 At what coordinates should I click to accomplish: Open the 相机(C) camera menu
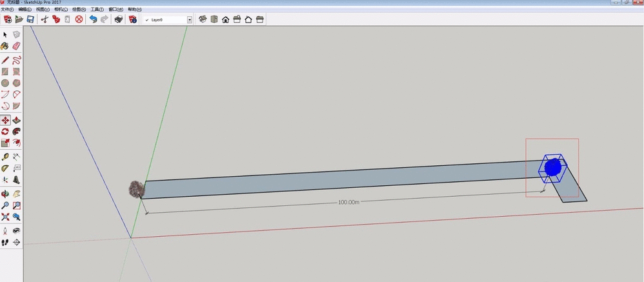point(60,10)
